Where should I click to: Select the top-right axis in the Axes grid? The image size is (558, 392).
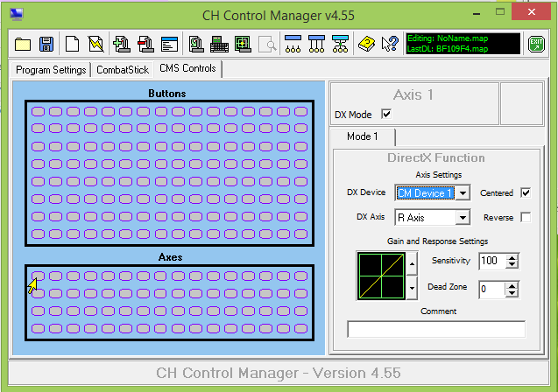[301, 276]
